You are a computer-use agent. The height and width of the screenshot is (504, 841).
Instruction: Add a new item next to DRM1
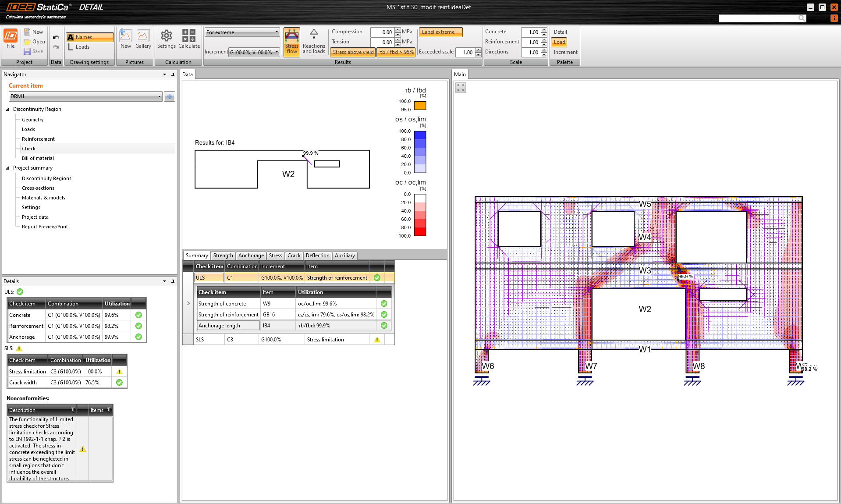tap(170, 96)
